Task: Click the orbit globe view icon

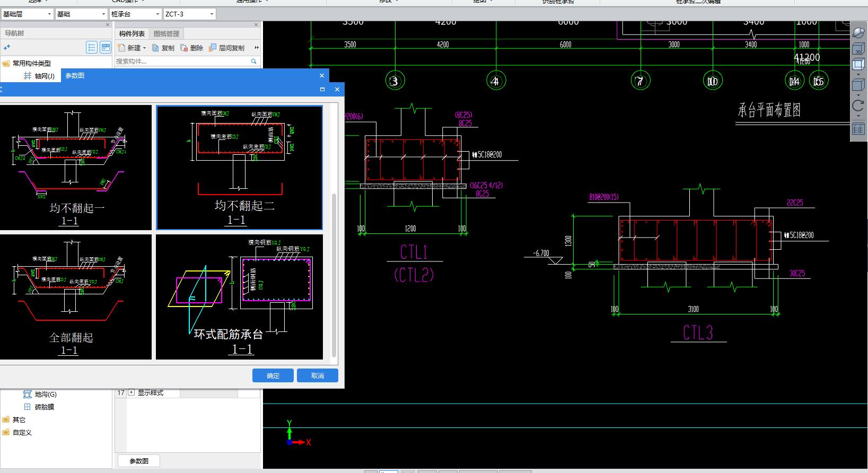Action: pos(858,33)
